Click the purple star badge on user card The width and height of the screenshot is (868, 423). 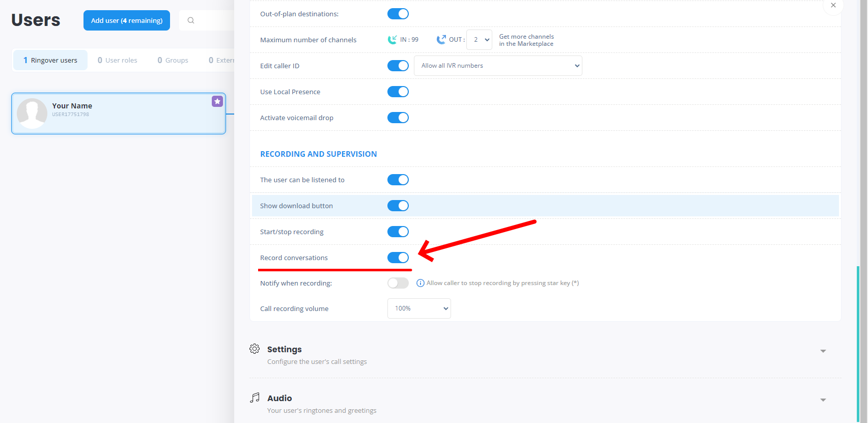click(217, 101)
